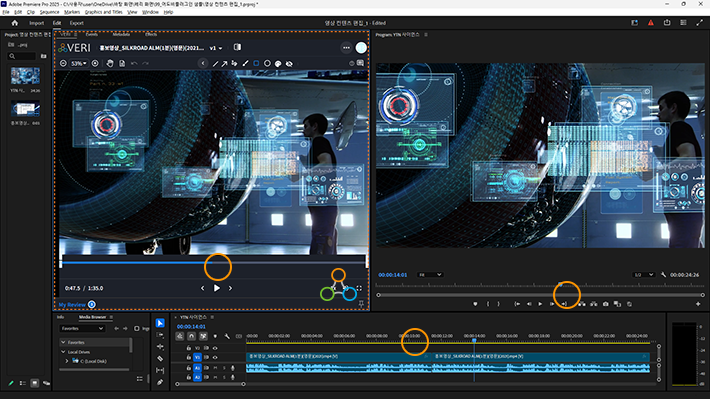Open the My Review link
Viewport: 710px width, 399px height.
[72, 305]
